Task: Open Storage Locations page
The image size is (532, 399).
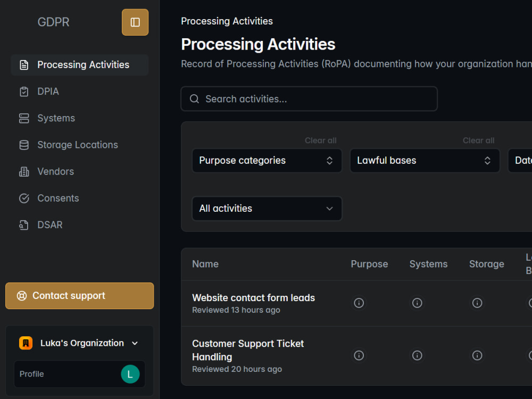Action: tap(80, 145)
